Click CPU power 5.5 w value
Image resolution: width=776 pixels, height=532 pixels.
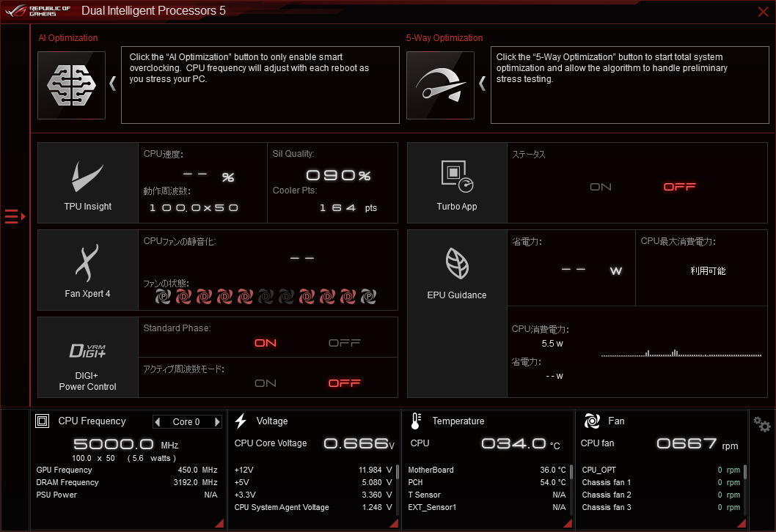click(x=552, y=344)
